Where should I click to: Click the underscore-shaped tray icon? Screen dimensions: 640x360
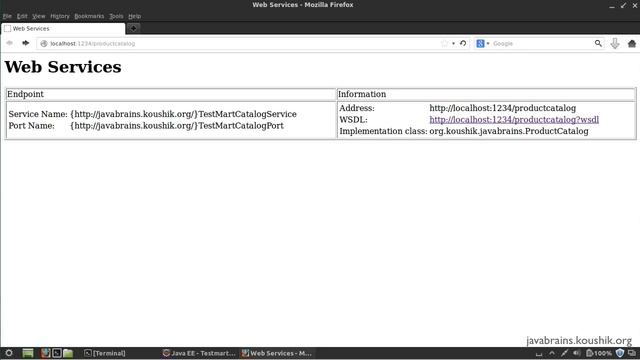tap(539, 354)
